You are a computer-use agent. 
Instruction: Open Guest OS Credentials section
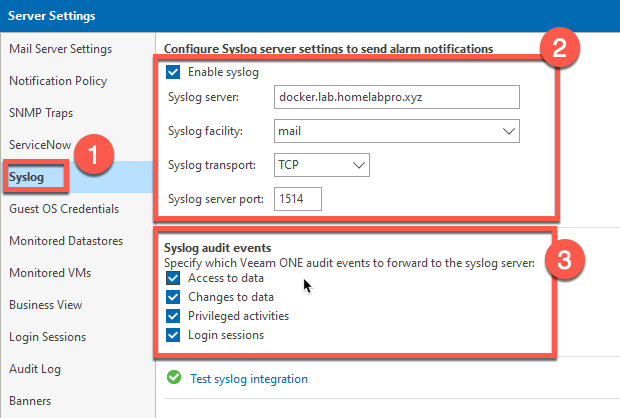pyautogui.click(x=64, y=209)
